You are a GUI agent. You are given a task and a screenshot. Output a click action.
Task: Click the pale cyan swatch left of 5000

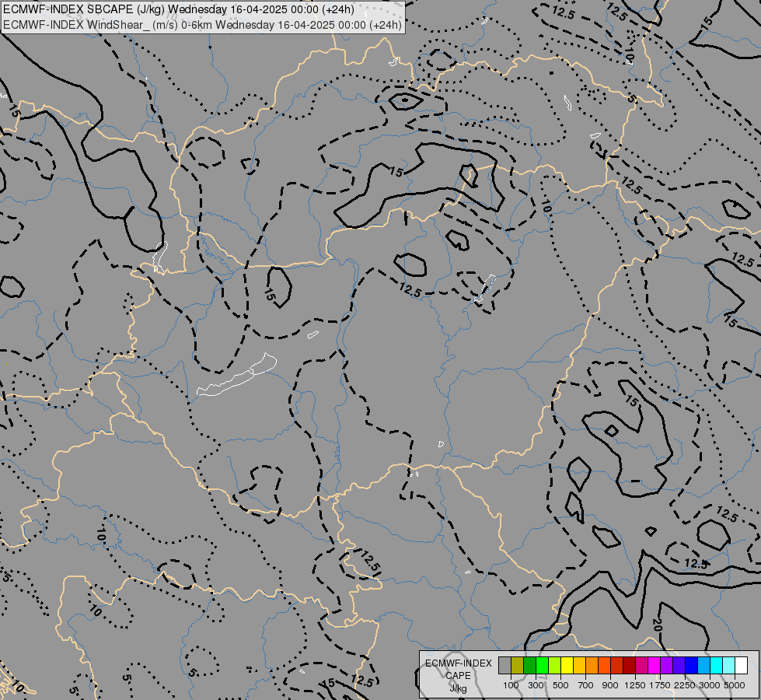[728, 665]
